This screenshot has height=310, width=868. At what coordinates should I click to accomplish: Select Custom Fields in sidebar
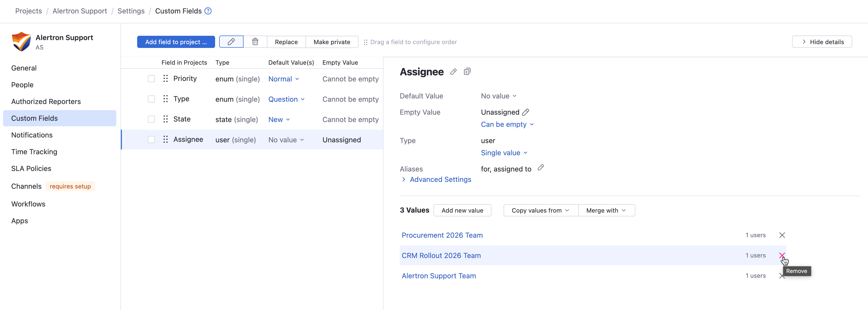coord(60,118)
